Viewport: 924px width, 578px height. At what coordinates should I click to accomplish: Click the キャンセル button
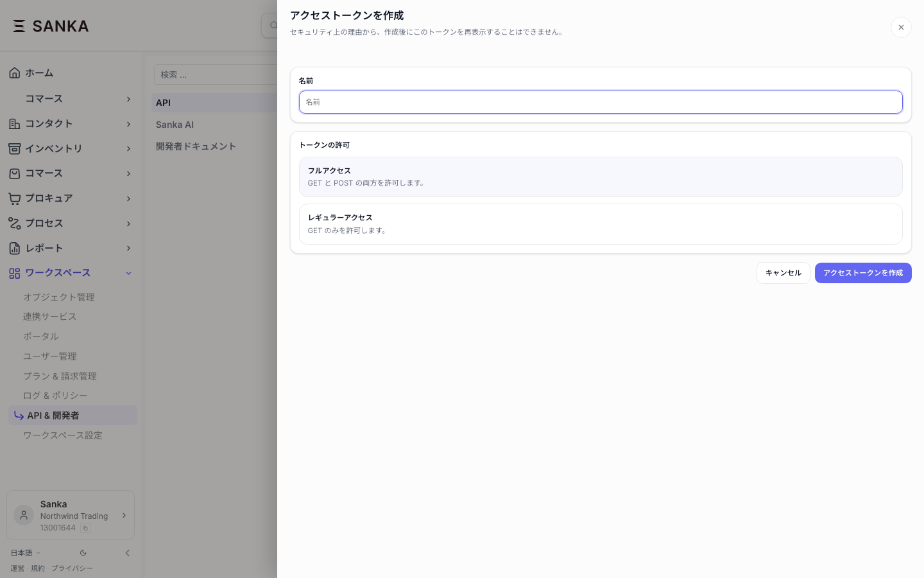tap(783, 273)
